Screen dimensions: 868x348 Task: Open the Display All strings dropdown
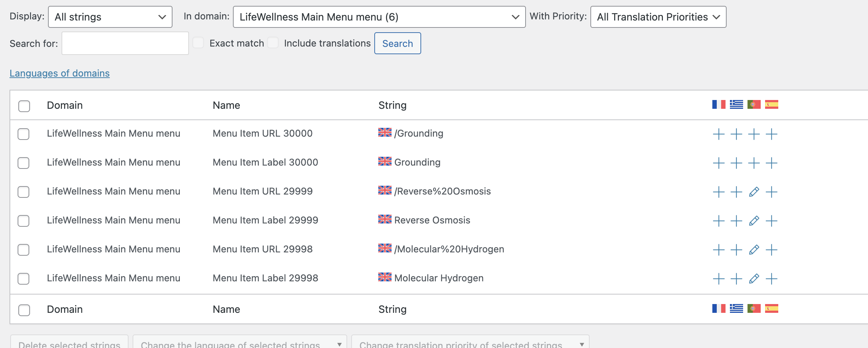(x=110, y=17)
